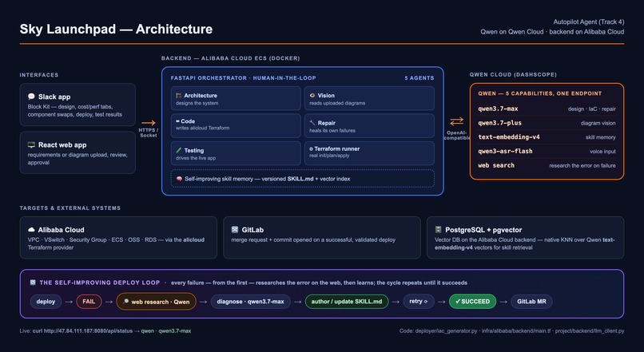Image resolution: width=644 pixels, height=352 pixels.
Task: Click 'real init/plan/apply' under Terraform runner
Action: 329,156
